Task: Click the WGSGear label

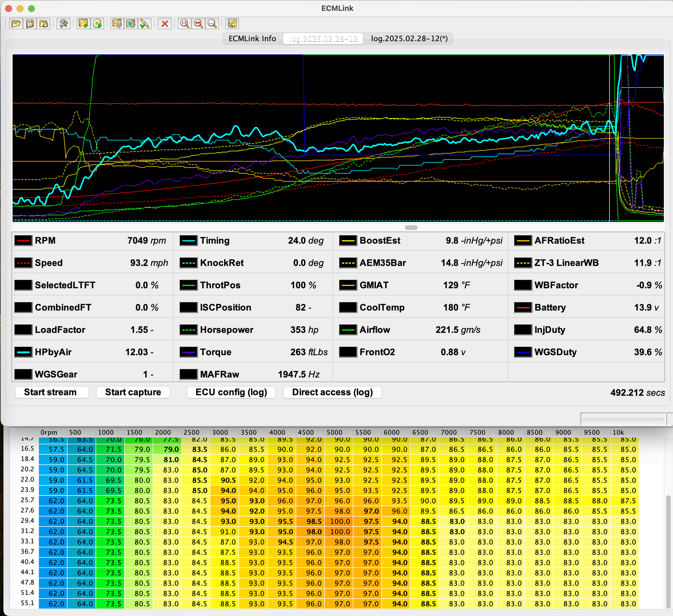Action: pos(56,374)
